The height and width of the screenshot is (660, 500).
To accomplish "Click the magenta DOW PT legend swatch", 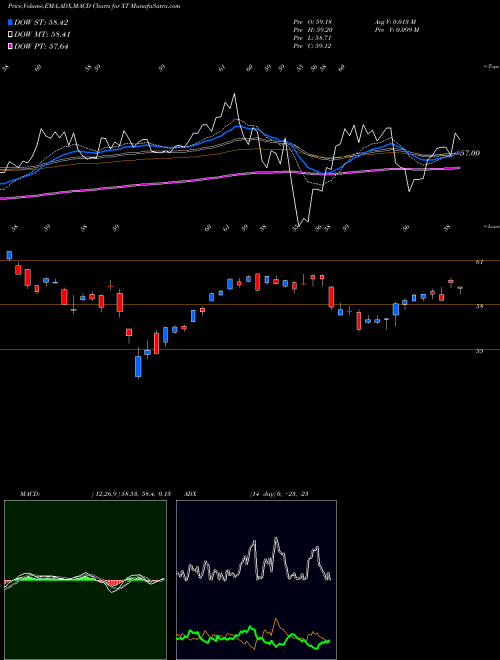I will pyautogui.click(x=11, y=46).
